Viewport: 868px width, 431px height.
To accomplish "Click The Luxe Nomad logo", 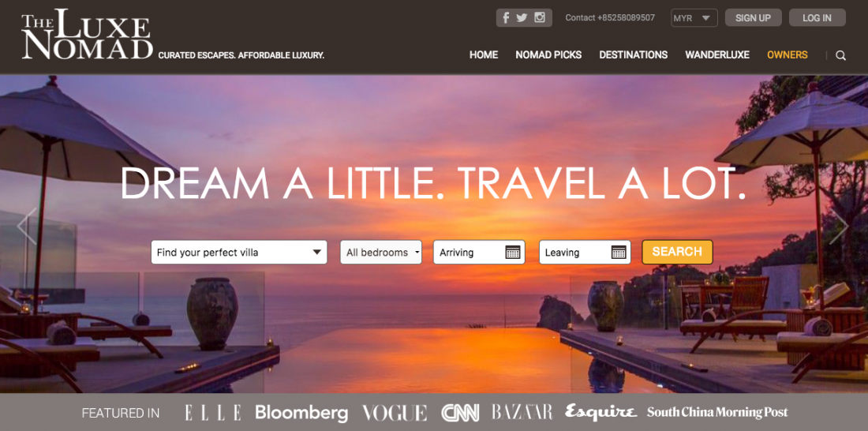I will click(87, 35).
